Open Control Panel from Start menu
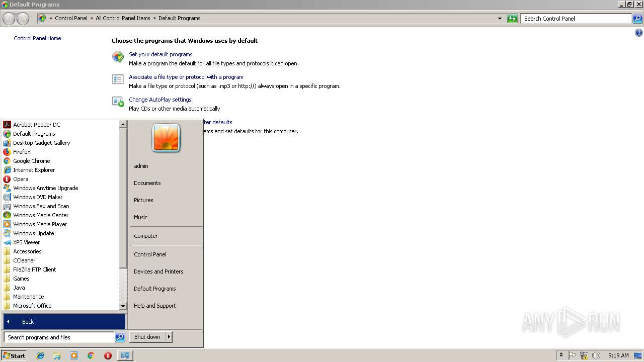 (x=150, y=254)
